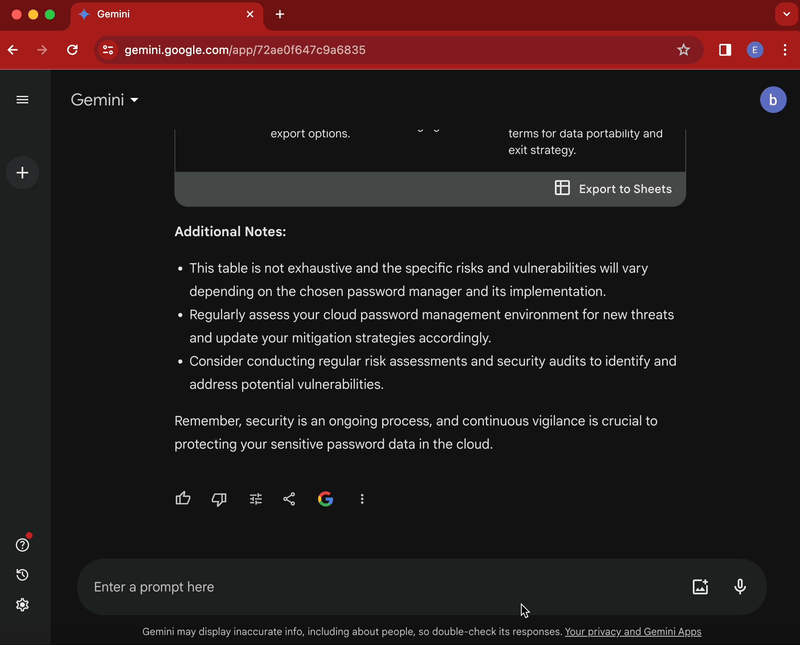The width and height of the screenshot is (800, 645).
Task: Open the Activity history icon
Action: pyautogui.click(x=22, y=575)
